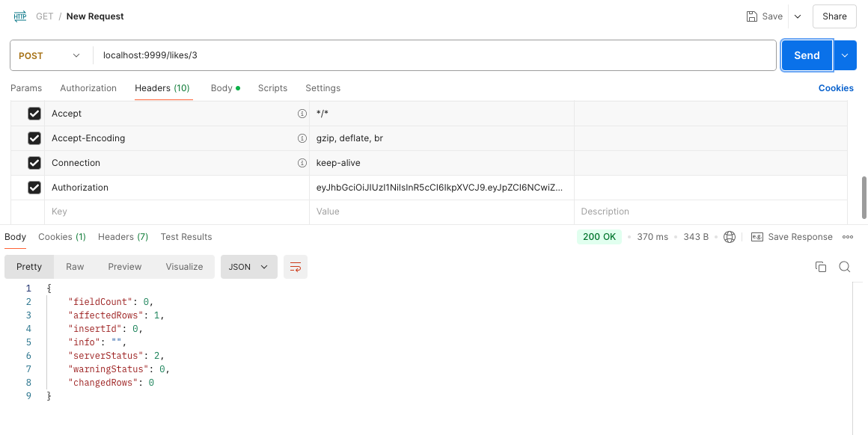Toggle word wrap icon in response toolbar
Image resolution: width=868 pixels, height=435 pixels.
(296, 266)
